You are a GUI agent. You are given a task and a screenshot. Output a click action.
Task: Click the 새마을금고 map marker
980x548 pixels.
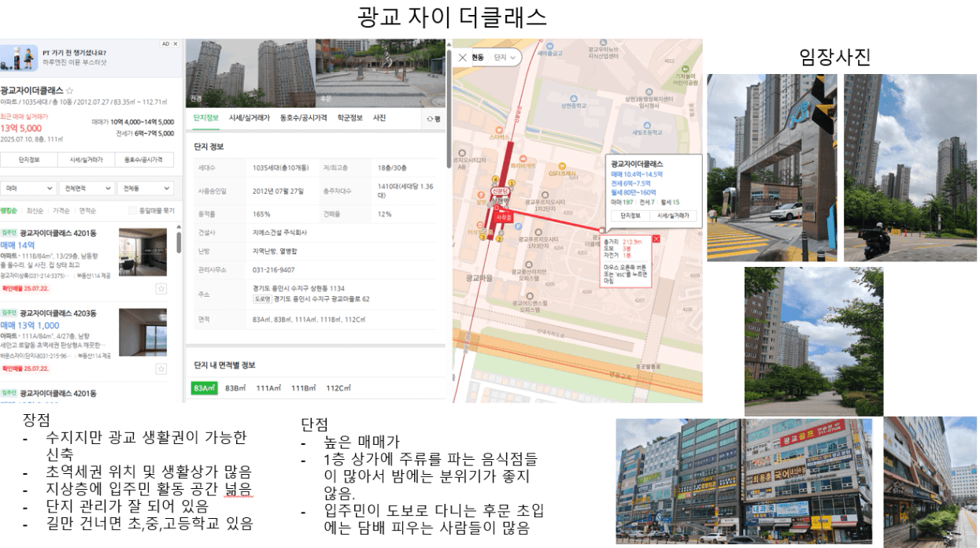[550, 49]
